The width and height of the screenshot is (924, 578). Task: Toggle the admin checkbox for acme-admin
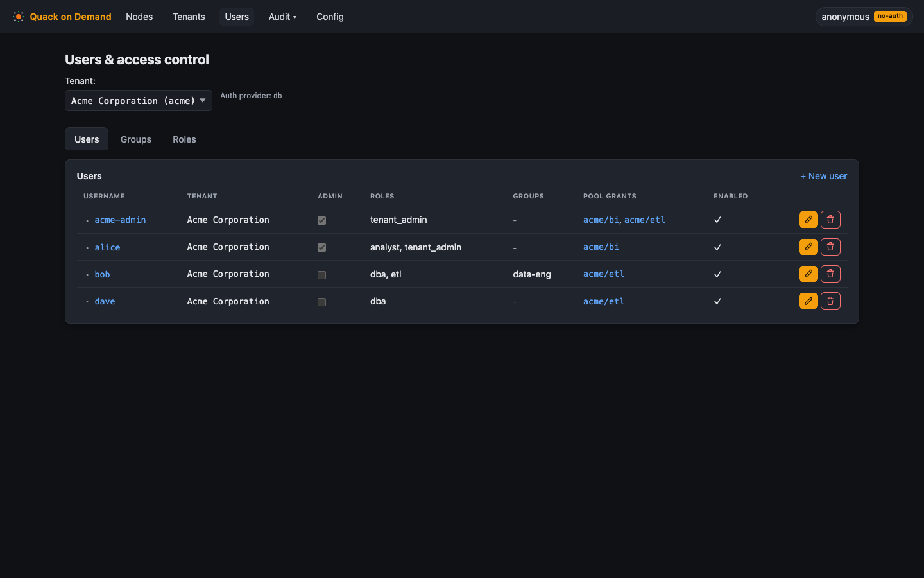click(322, 220)
